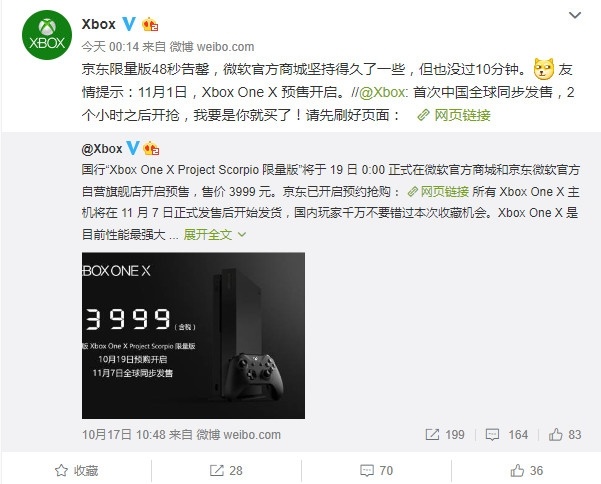601x484 pixels.
Task: Open post options chevron at top right
Action: point(575,15)
